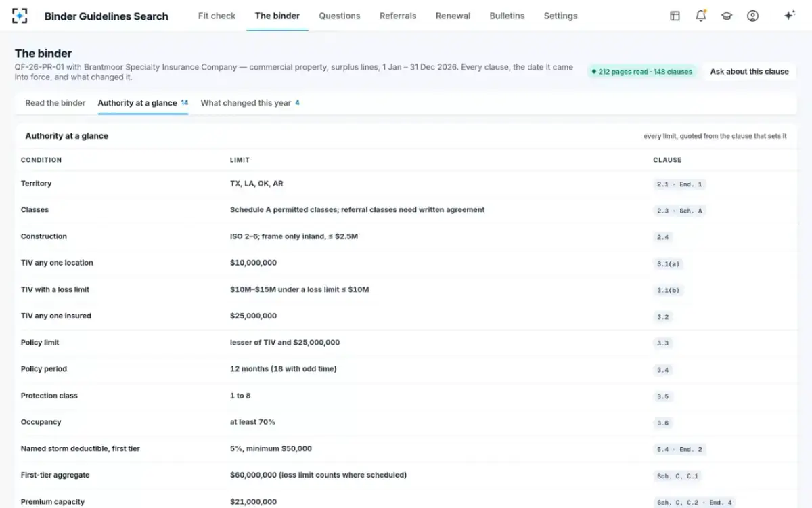Click Named storm deductible, first tier label
Screen dimensions: 812x508
pyautogui.click(x=81, y=448)
